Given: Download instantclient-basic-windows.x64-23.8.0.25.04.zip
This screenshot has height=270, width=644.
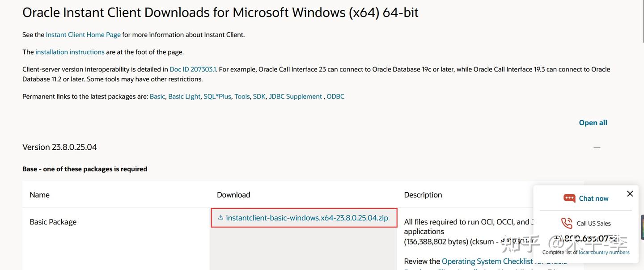Looking at the screenshot, I should click(x=307, y=218).
